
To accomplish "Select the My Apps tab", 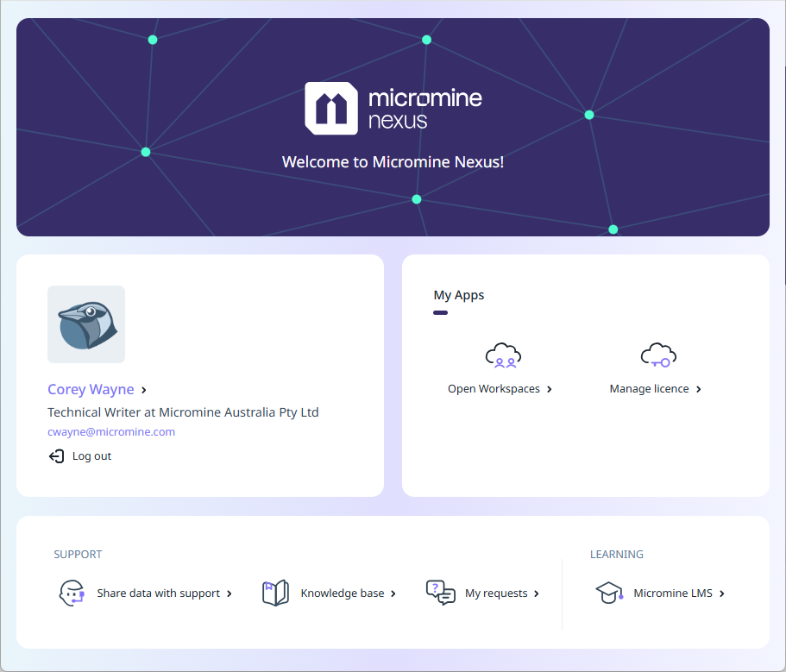I will coord(459,295).
